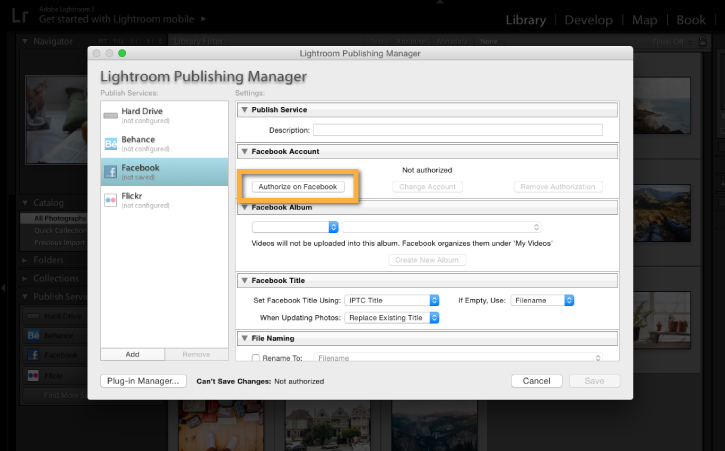
Task: Click the row houses thumbnail at bottom
Action: [327, 426]
